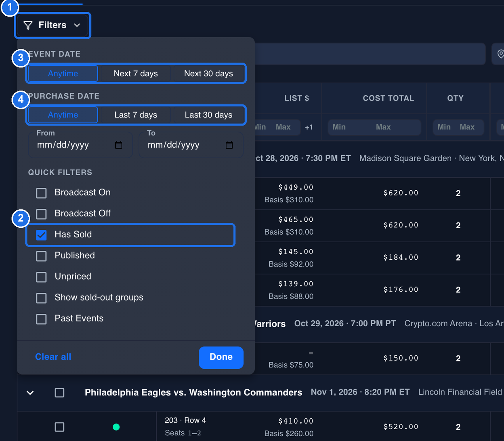Click the $150.00 cost total
This screenshot has width=504, height=441.
tap(401, 358)
